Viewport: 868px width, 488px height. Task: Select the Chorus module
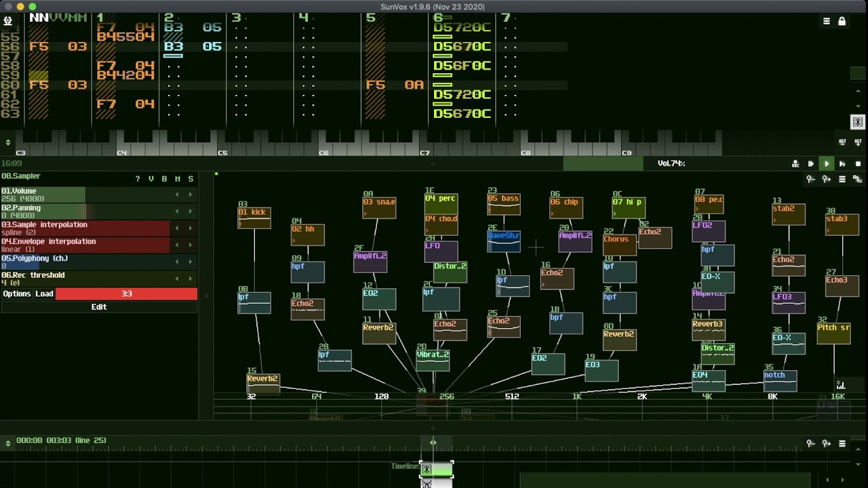[620, 245]
